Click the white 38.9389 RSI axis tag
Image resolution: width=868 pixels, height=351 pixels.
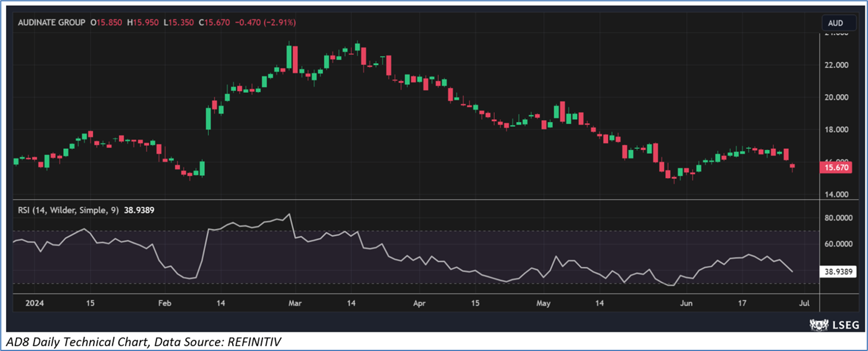(x=839, y=272)
